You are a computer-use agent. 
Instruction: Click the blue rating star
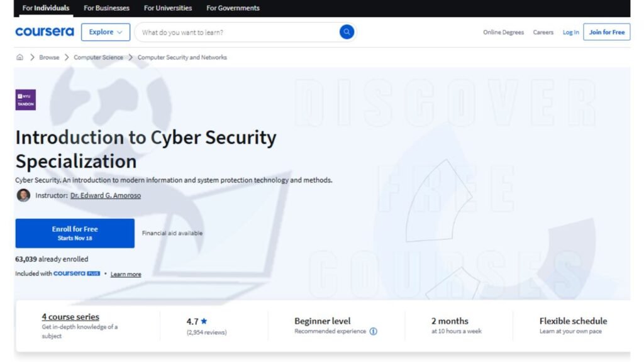point(204,321)
